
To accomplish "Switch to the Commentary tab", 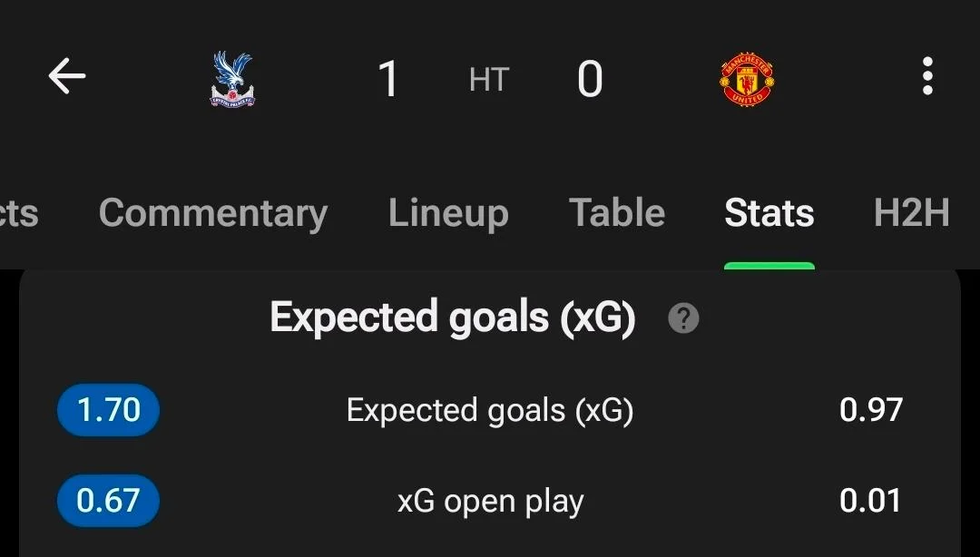I will click(212, 213).
